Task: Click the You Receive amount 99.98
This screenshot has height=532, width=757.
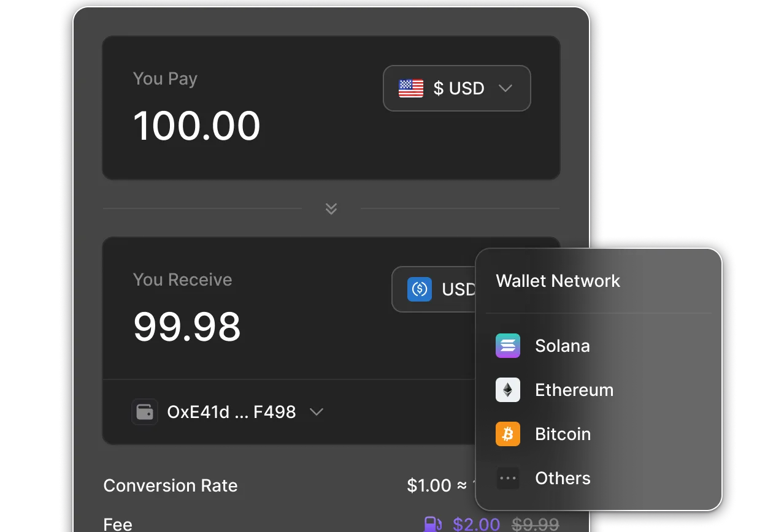Action: point(187,327)
